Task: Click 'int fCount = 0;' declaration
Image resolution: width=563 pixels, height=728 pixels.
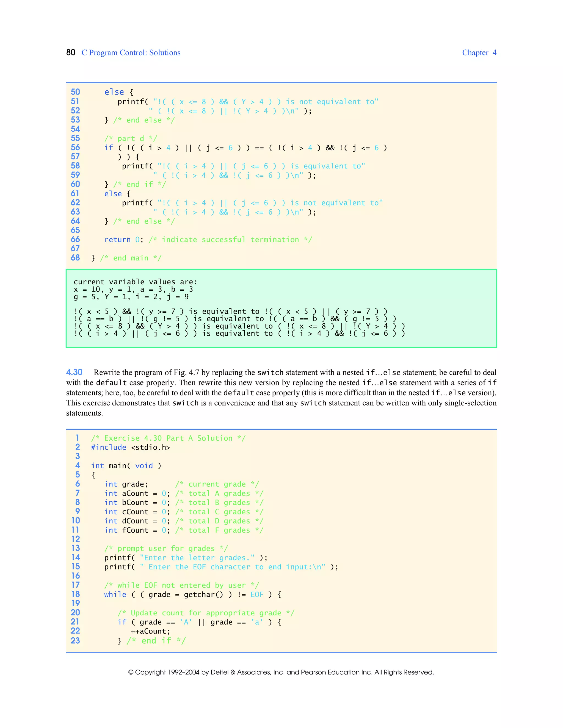Action: click(x=137, y=530)
